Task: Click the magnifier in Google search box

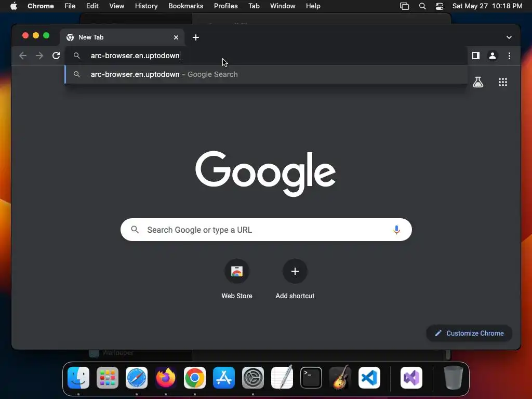Action: 135,230
